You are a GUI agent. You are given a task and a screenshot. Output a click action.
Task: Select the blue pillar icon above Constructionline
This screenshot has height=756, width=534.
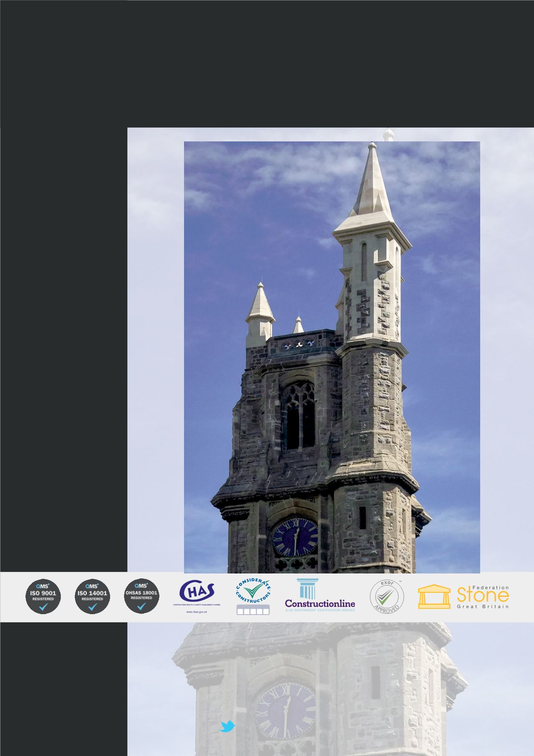(308, 588)
